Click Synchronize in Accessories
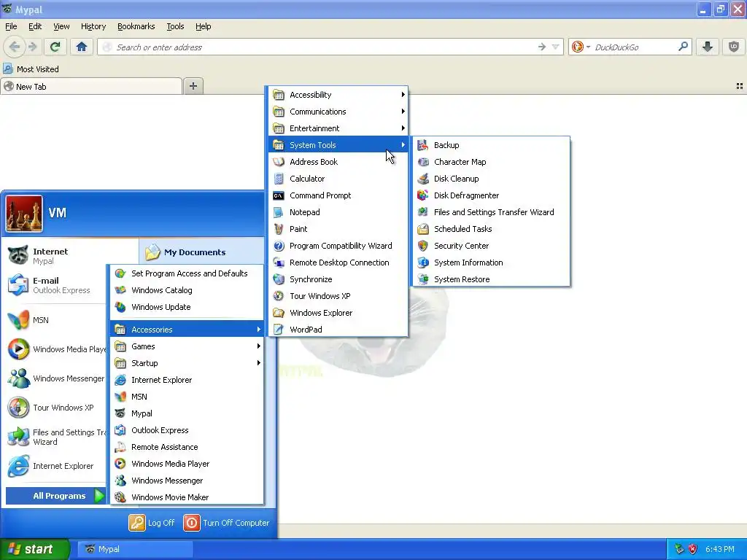 coord(338,279)
